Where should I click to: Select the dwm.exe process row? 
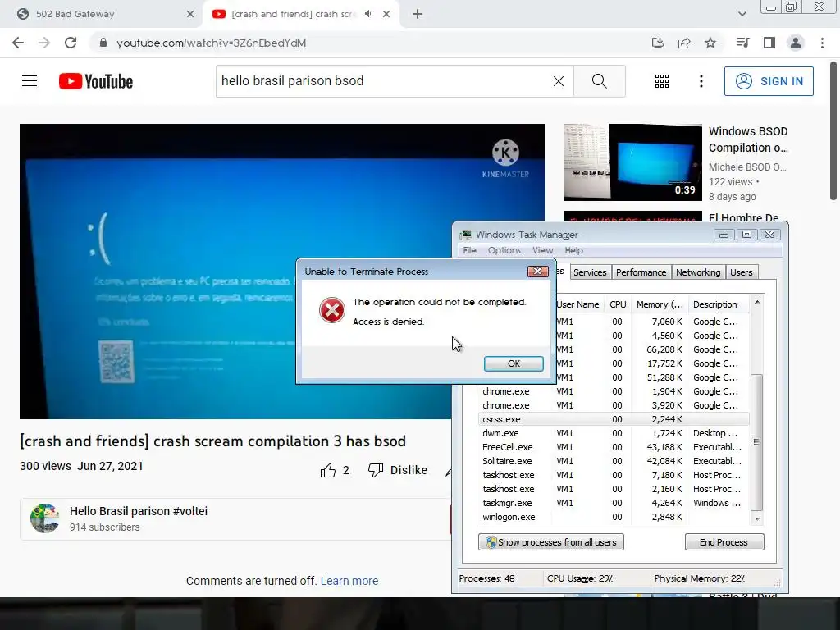(613, 433)
